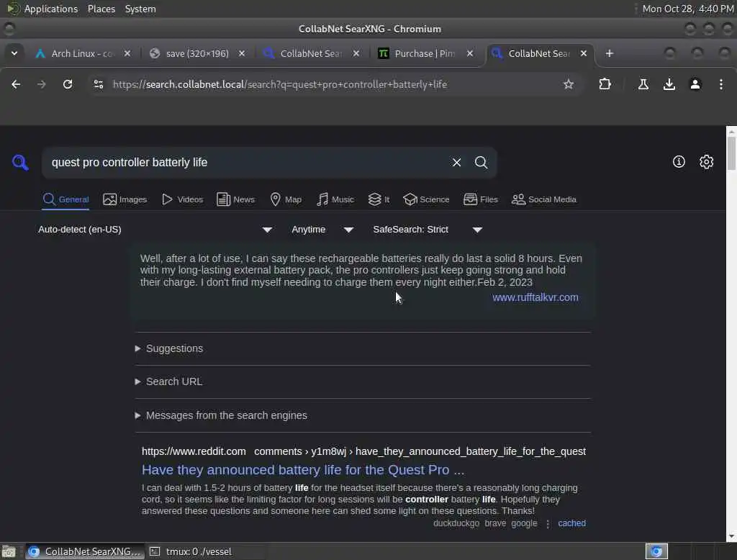This screenshot has height=560, width=737.
Task: Open SearXNG preferences gear icon
Action: tap(707, 162)
